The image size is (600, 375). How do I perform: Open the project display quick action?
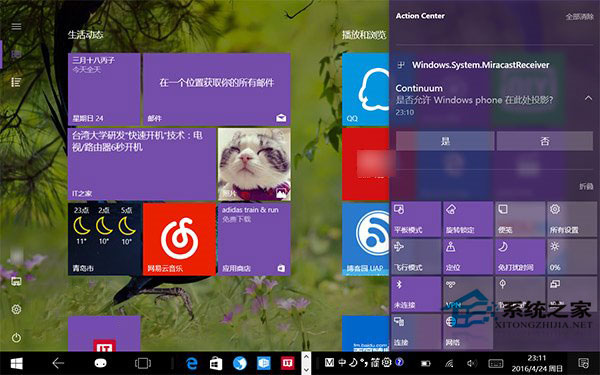coord(572,294)
